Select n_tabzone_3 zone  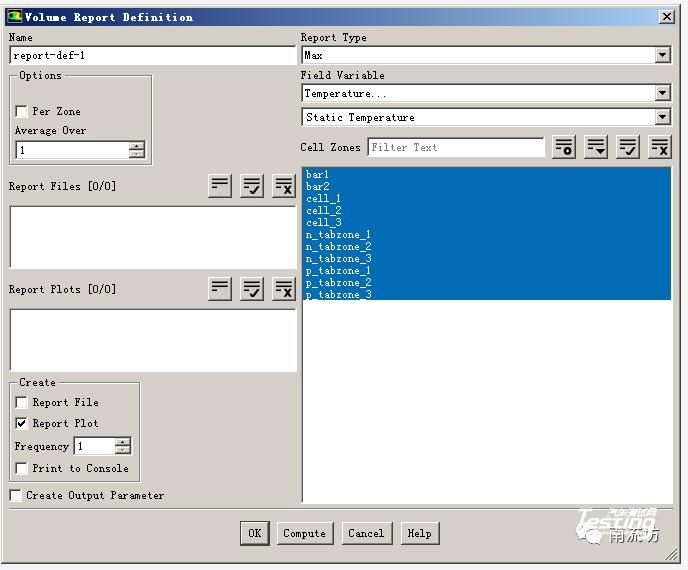(x=487, y=258)
